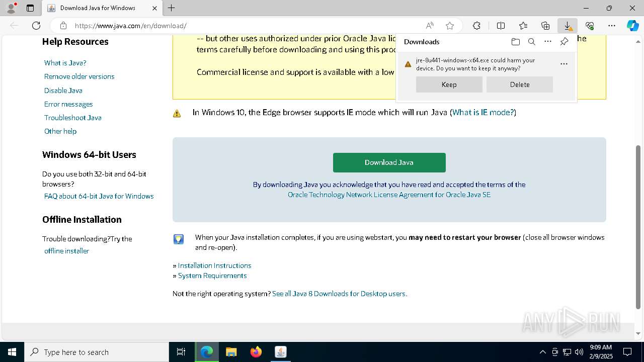Open a new tab with plus icon
644x362 pixels.
click(x=172, y=8)
